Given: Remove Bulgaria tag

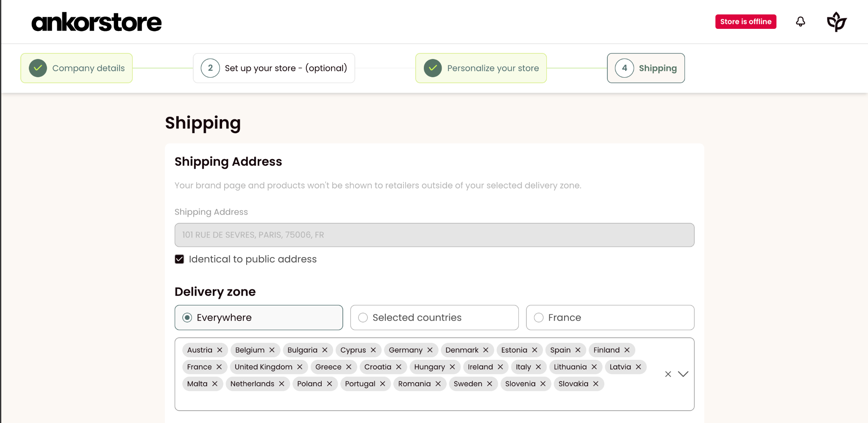Looking at the screenshot, I should (325, 350).
